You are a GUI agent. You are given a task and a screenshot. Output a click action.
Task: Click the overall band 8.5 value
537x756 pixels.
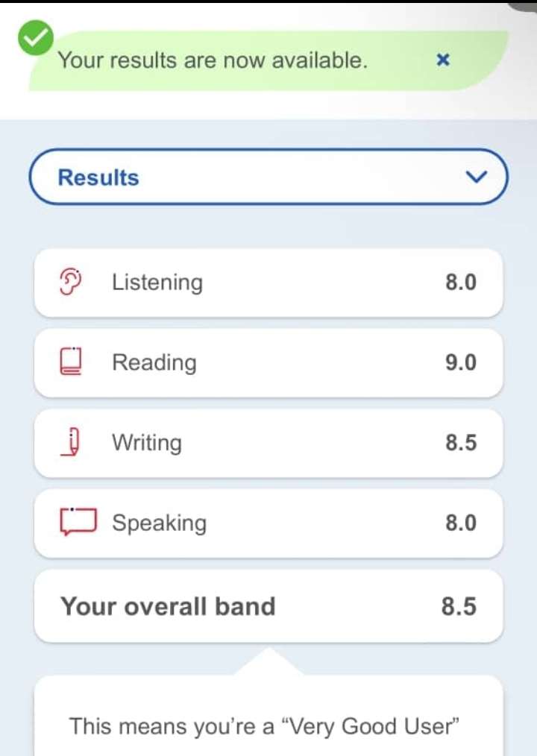(458, 606)
